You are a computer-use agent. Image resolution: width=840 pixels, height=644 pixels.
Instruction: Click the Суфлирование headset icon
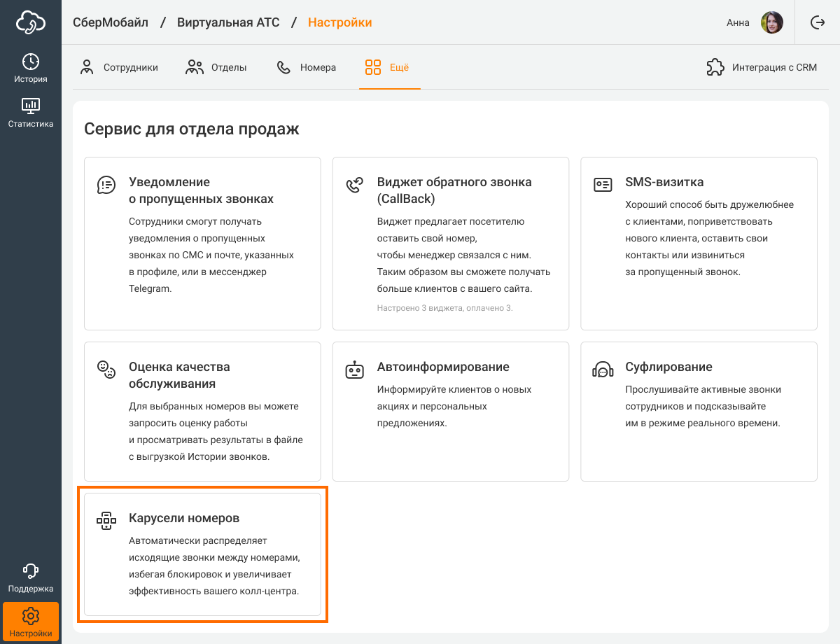603,370
